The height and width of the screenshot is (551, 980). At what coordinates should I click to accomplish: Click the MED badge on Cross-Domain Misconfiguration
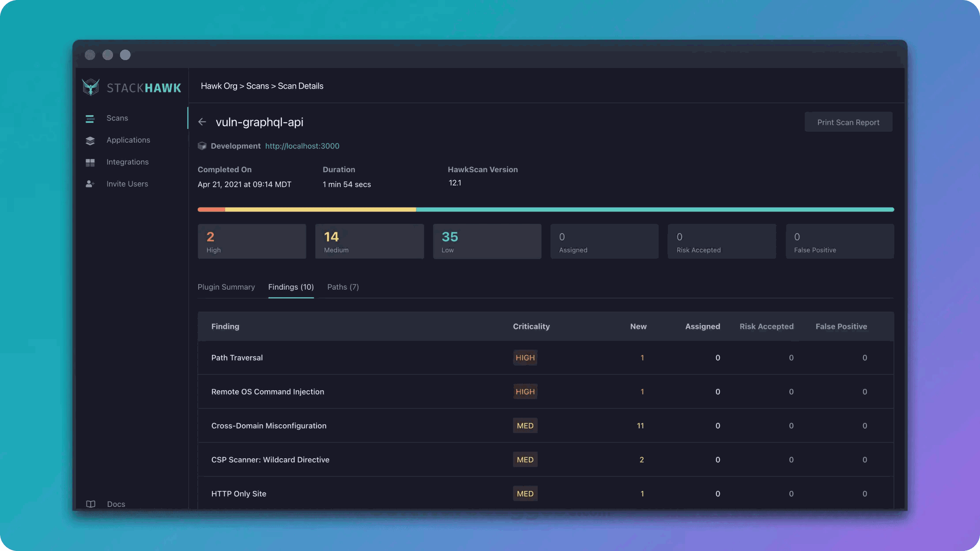(525, 425)
